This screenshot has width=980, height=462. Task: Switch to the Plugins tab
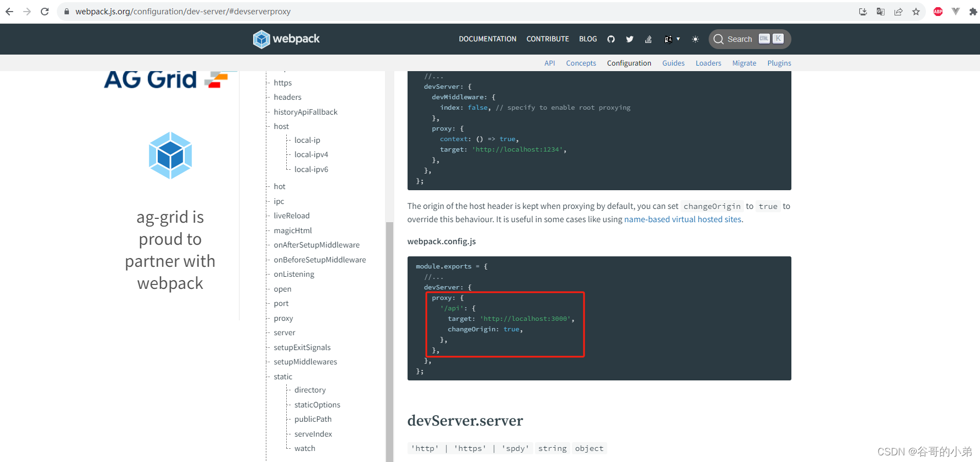click(x=779, y=63)
